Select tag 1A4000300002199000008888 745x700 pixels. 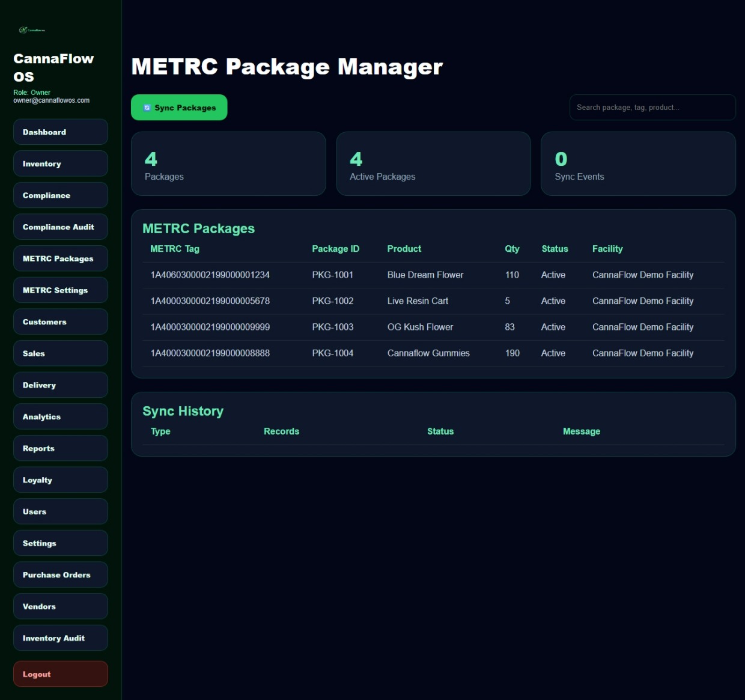[x=210, y=353]
